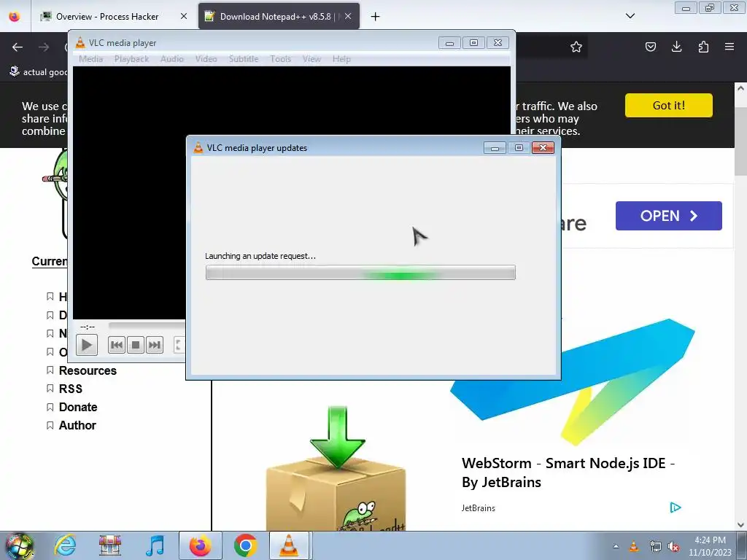Close the Download Notepad++ tab
Screen dimensions: 747x560
click(x=348, y=16)
